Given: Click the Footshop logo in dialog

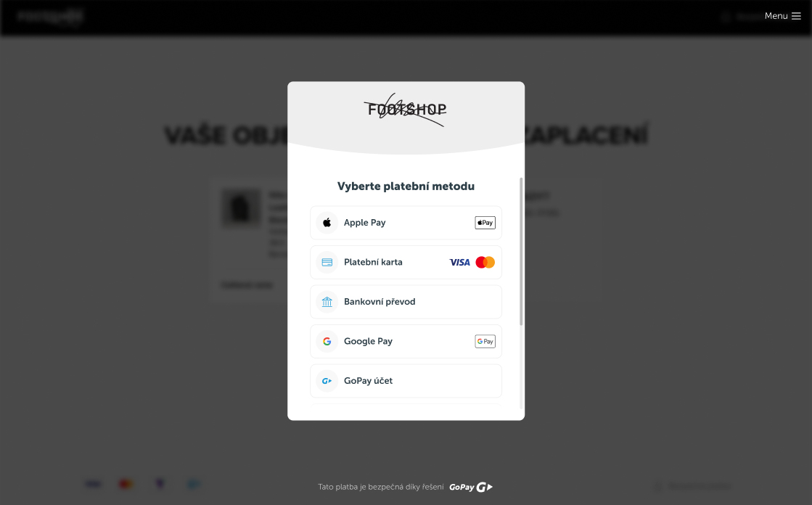Looking at the screenshot, I should [x=406, y=110].
